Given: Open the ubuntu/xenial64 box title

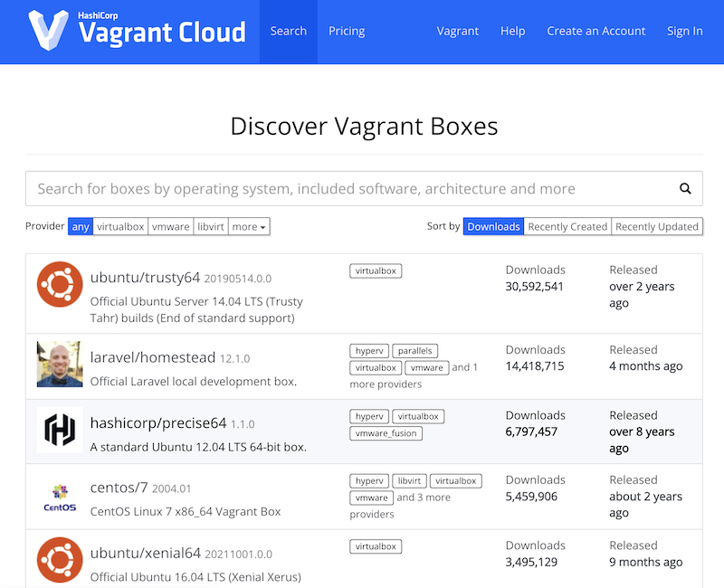Looking at the screenshot, I should click(x=146, y=553).
